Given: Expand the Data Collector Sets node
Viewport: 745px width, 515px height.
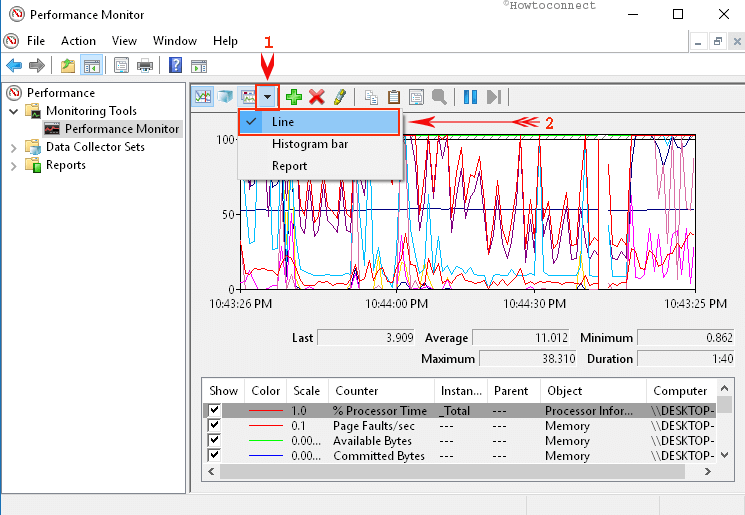Looking at the screenshot, I should point(14,148).
